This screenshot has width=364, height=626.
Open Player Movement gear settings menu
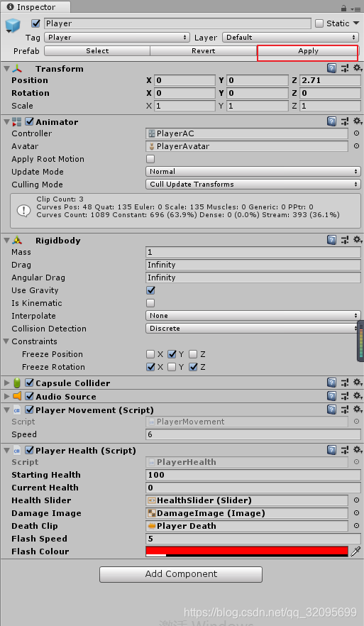tap(358, 410)
